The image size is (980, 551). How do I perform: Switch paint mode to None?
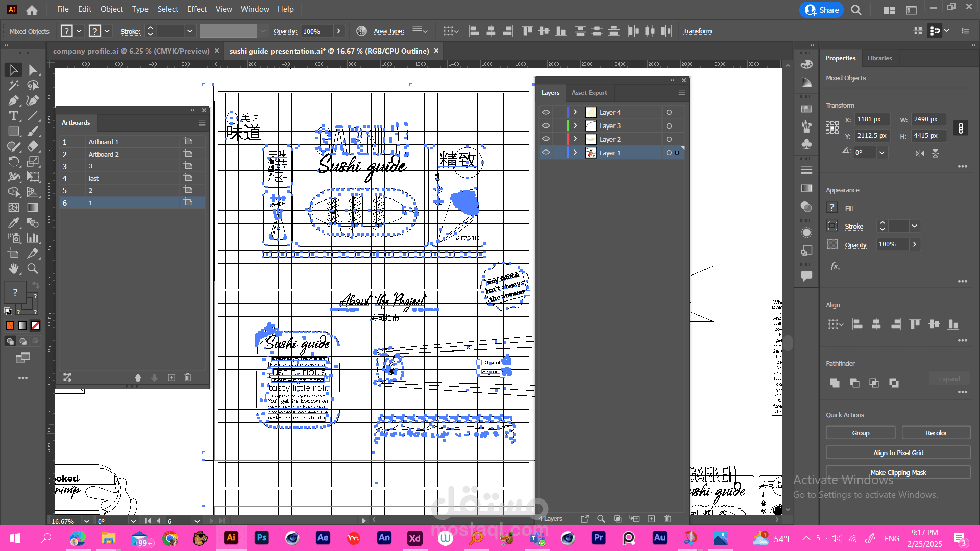point(36,325)
